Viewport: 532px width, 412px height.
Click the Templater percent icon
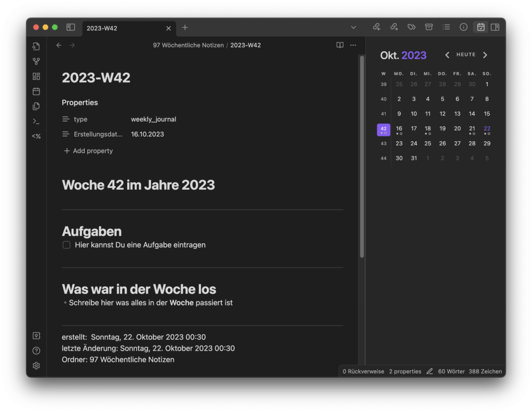tap(36, 136)
